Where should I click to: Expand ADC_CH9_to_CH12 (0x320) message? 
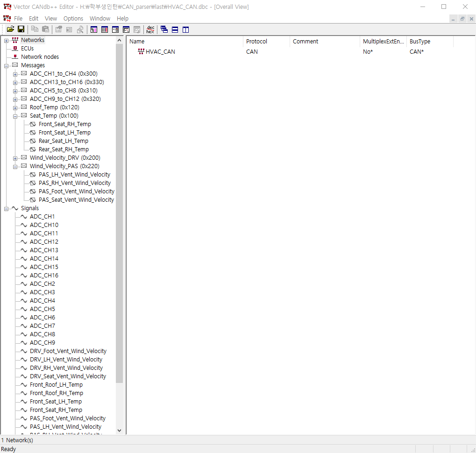(x=15, y=99)
